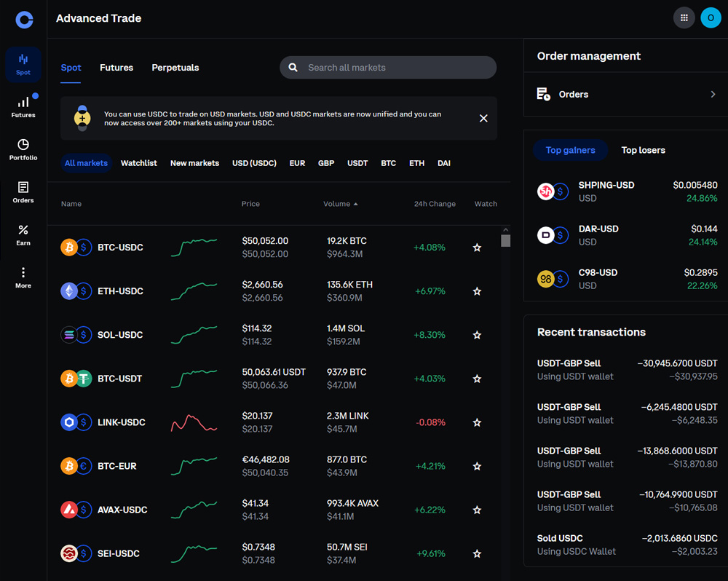The height and width of the screenshot is (581, 728).
Task: Sort markets by Name column
Action: [x=71, y=204]
